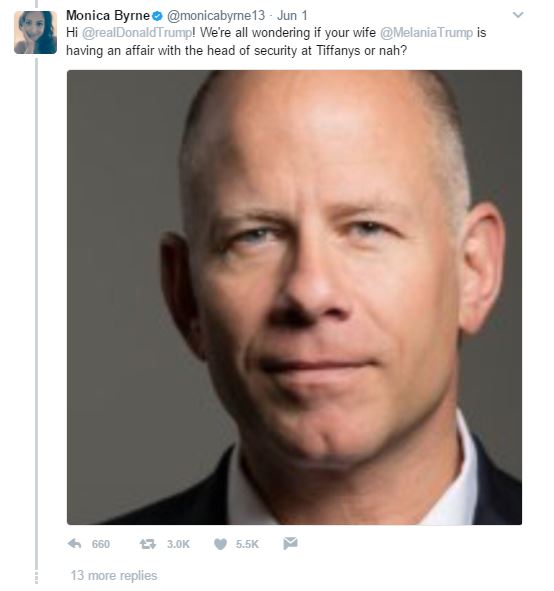Click the blue verified badge next to Monica Byrne
This screenshot has height=591, width=554.
[158, 16]
